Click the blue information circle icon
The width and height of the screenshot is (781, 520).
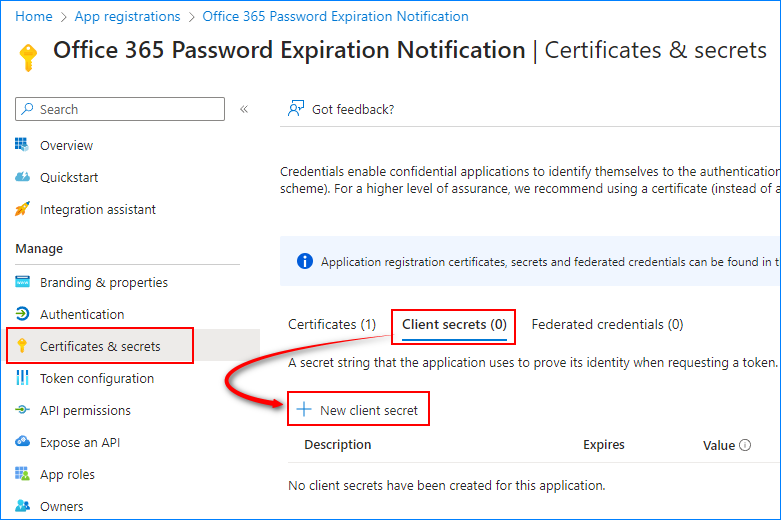tap(305, 261)
